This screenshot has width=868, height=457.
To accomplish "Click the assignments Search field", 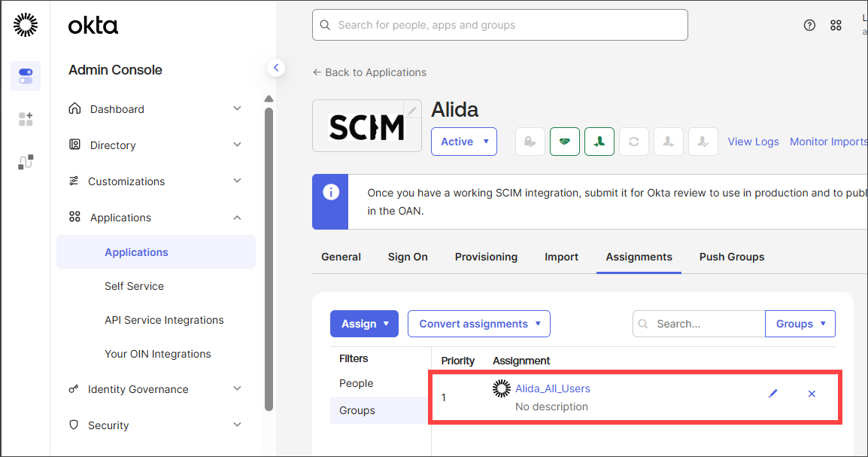I will pos(699,324).
